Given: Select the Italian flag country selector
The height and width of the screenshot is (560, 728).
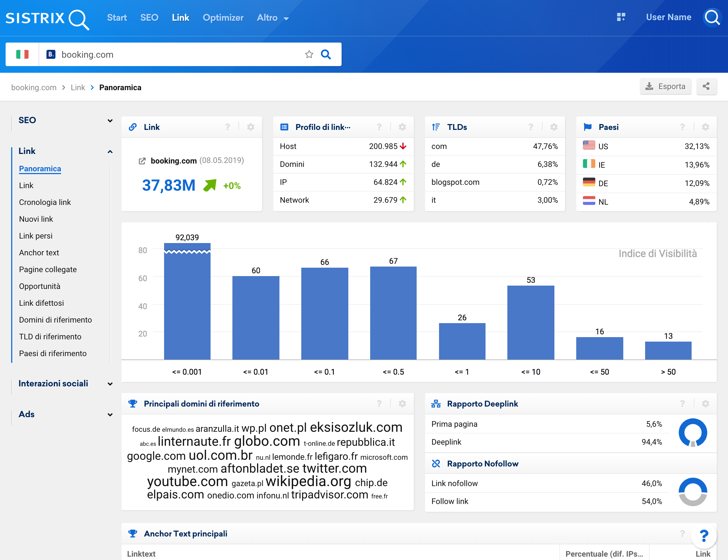Looking at the screenshot, I should tap(22, 54).
